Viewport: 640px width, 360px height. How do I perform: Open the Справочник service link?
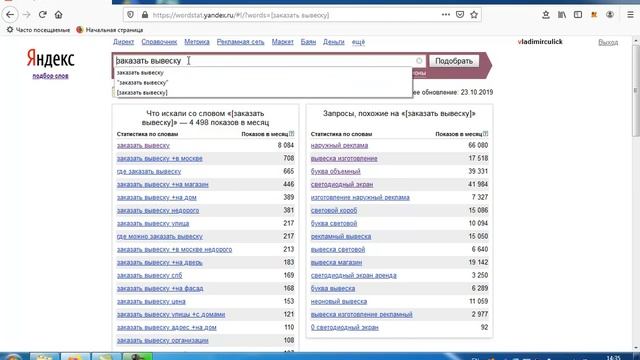(159, 42)
